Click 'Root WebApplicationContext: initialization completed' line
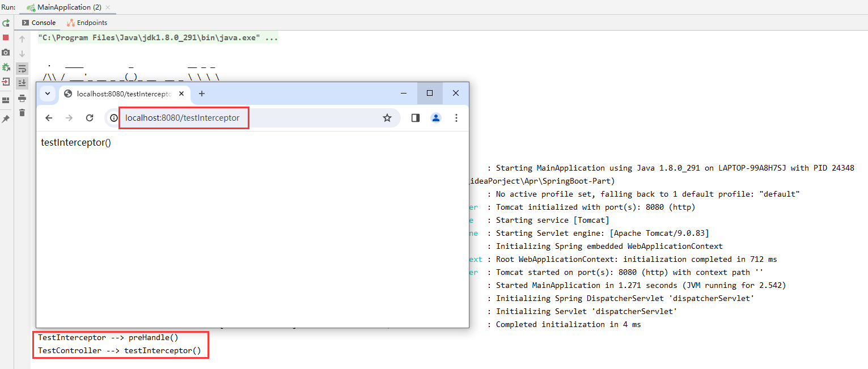This screenshot has height=369, width=868. tap(636, 260)
